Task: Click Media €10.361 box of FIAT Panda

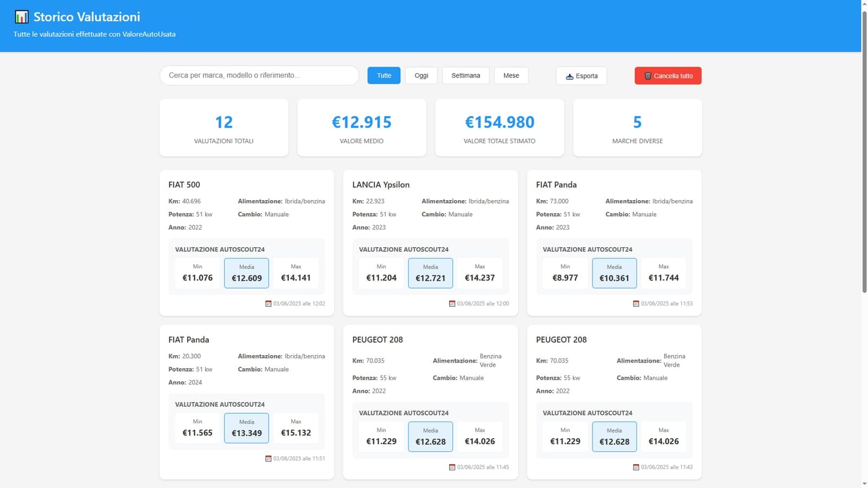Action: tap(615, 273)
